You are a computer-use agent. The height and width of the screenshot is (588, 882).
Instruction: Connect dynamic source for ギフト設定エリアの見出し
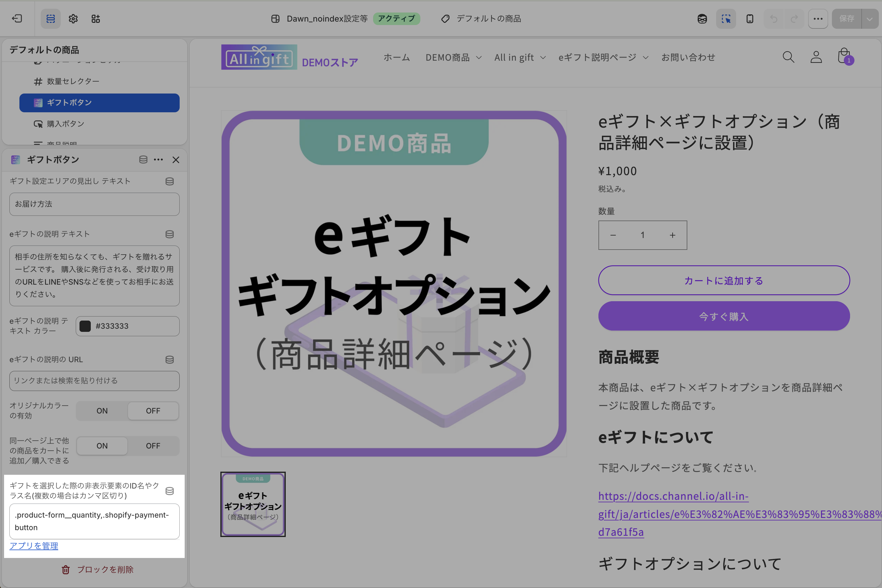click(x=170, y=181)
